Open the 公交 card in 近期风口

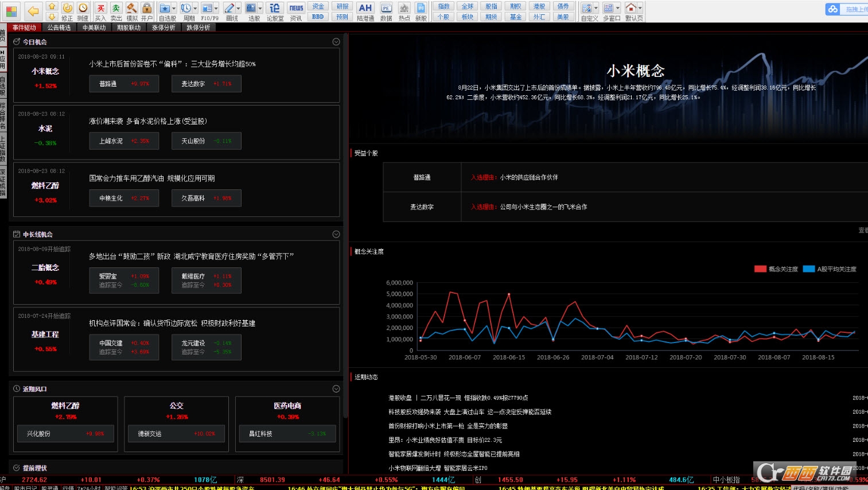(176, 424)
